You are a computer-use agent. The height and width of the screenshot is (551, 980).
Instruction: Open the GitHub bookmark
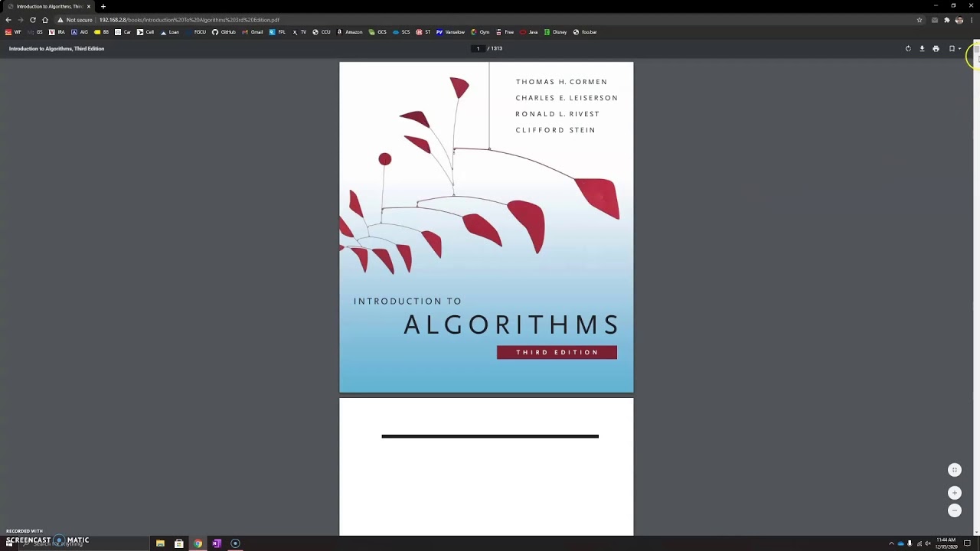tap(224, 32)
